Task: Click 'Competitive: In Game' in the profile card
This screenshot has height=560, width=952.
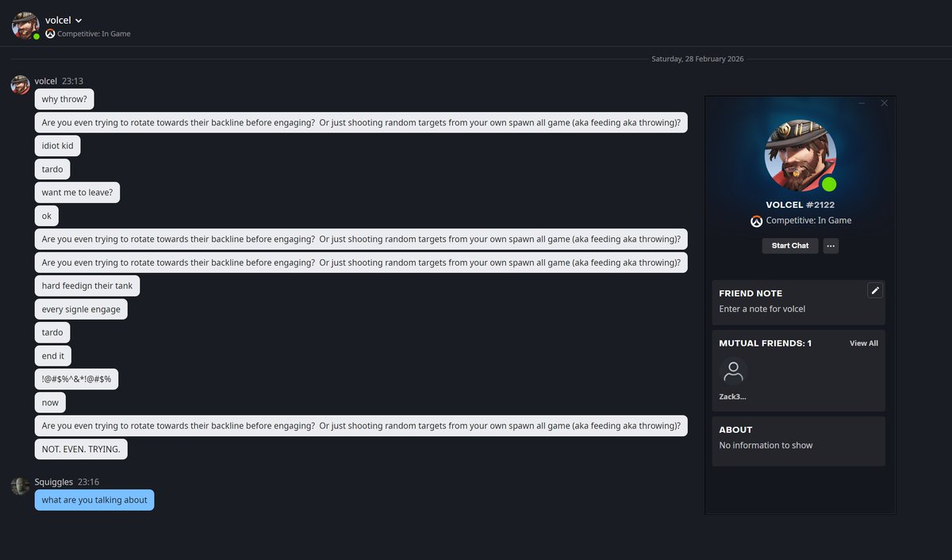Action: pos(808,221)
